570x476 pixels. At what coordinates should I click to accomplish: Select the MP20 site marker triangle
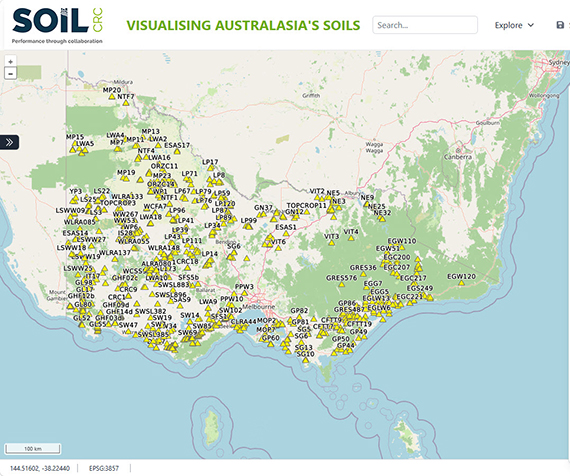click(x=112, y=96)
